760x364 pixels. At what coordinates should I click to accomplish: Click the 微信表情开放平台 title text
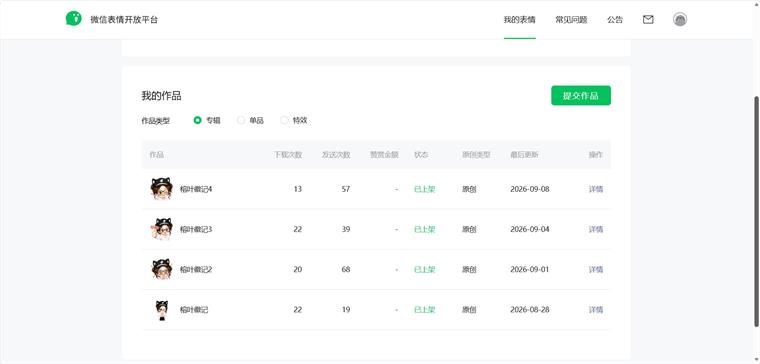[124, 20]
